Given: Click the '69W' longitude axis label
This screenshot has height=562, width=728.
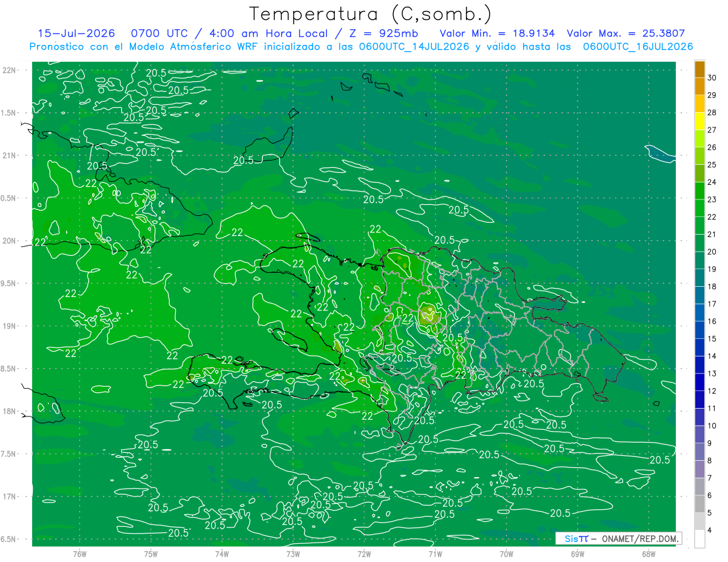Looking at the screenshot, I should point(578,554).
